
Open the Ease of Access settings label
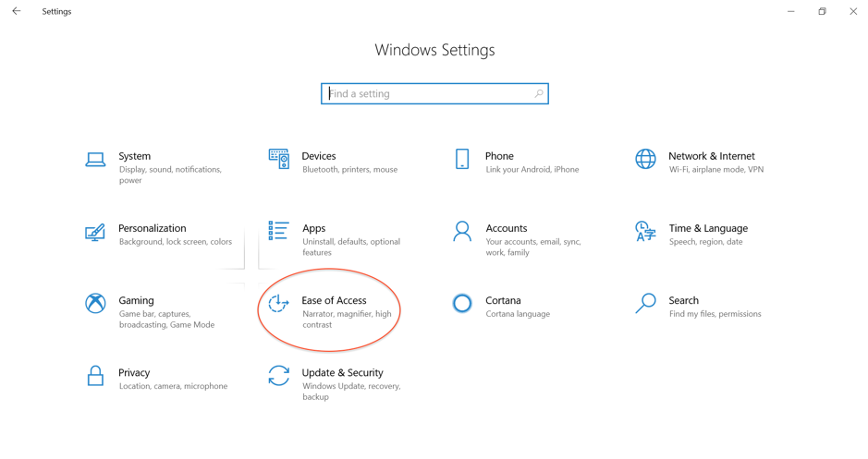coord(334,300)
